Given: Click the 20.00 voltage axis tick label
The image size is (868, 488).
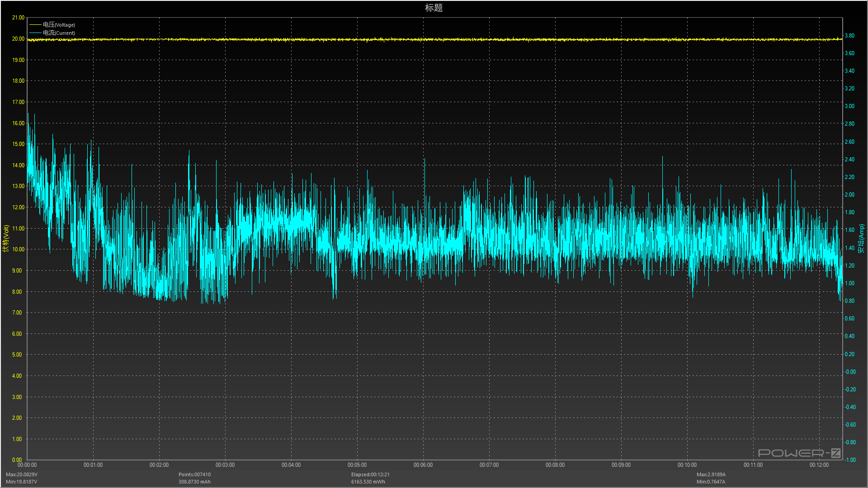Looking at the screenshot, I should click(x=18, y=39).
